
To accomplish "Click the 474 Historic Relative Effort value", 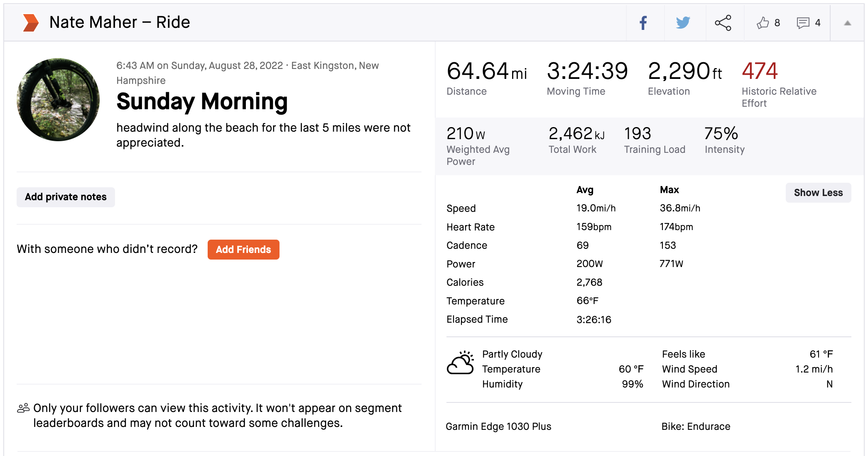I will [x=760, y=71].
